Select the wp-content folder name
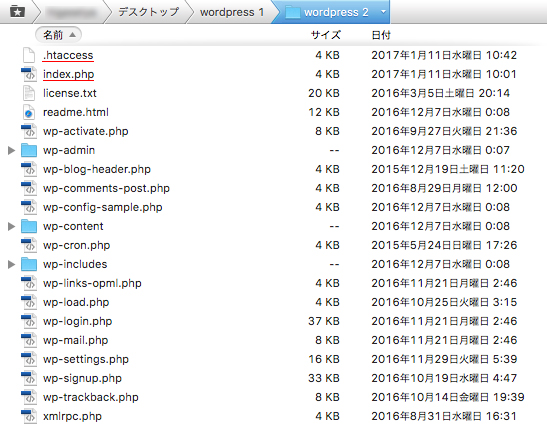This screenshot has width=547, height=432. (73, 226)
